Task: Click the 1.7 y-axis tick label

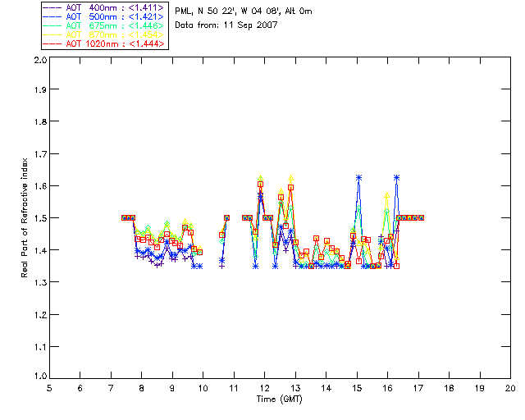Action: click(40, 153)
